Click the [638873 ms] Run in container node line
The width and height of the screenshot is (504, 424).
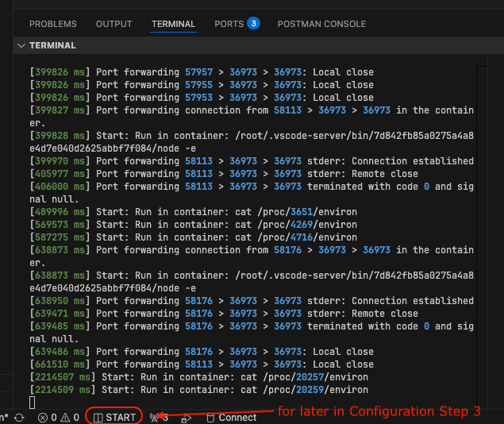[252, 282]
